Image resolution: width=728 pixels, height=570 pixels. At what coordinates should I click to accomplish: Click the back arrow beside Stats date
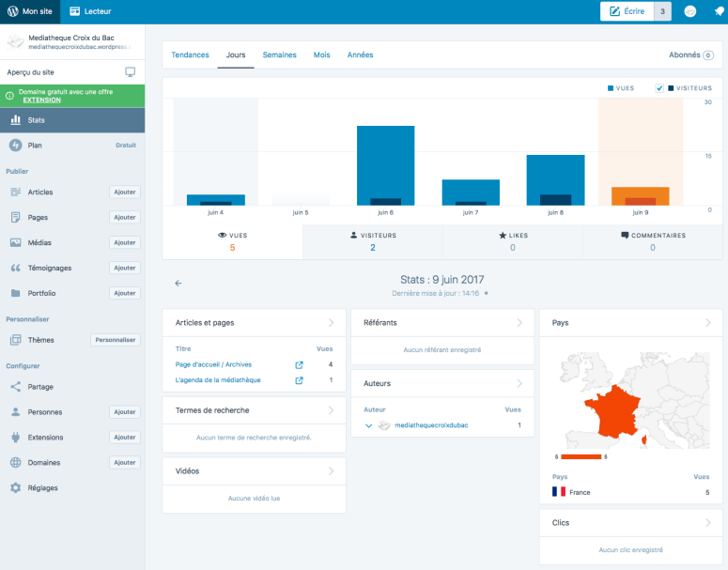pyautogui.click(x=178, y=283)
